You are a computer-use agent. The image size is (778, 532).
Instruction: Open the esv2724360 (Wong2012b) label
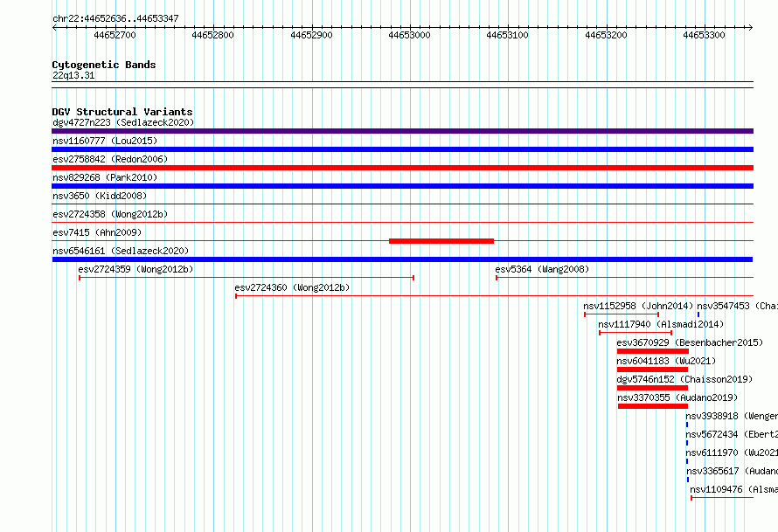pos(292,287)
